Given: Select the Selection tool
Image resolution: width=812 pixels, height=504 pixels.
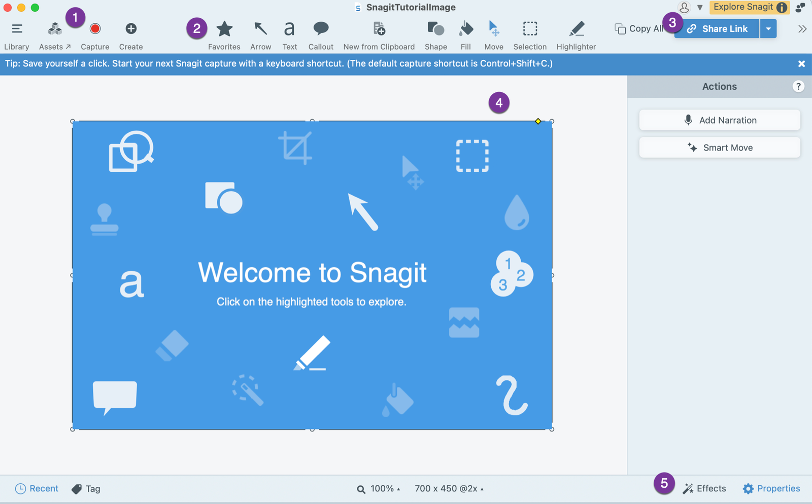Looking at the screenshot, I should point(530,36).
